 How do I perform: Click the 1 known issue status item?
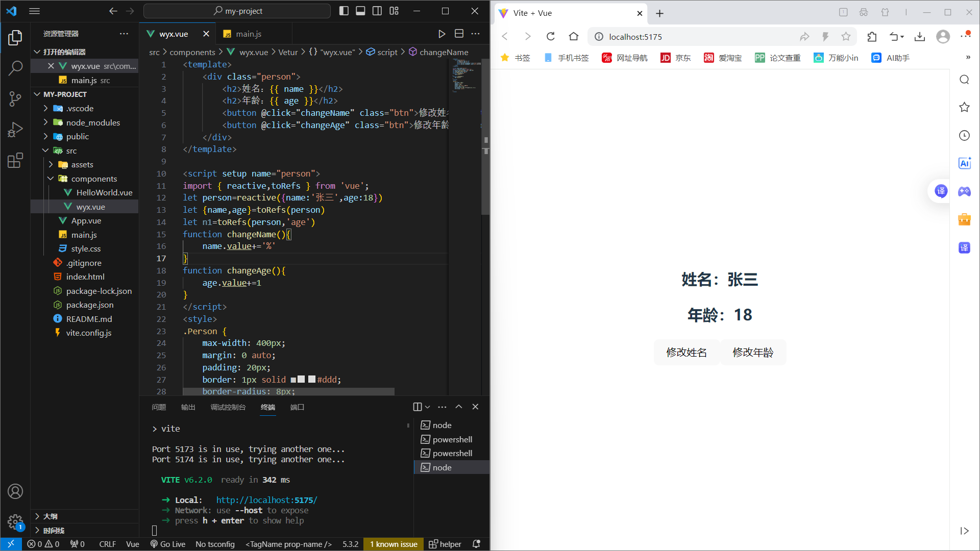tap(394, 544)
